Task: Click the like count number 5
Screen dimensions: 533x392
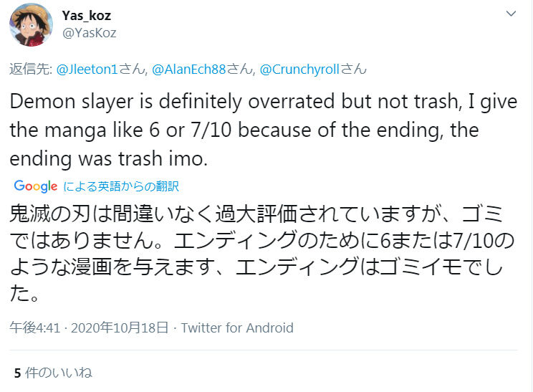Action: tap(17, 373)
